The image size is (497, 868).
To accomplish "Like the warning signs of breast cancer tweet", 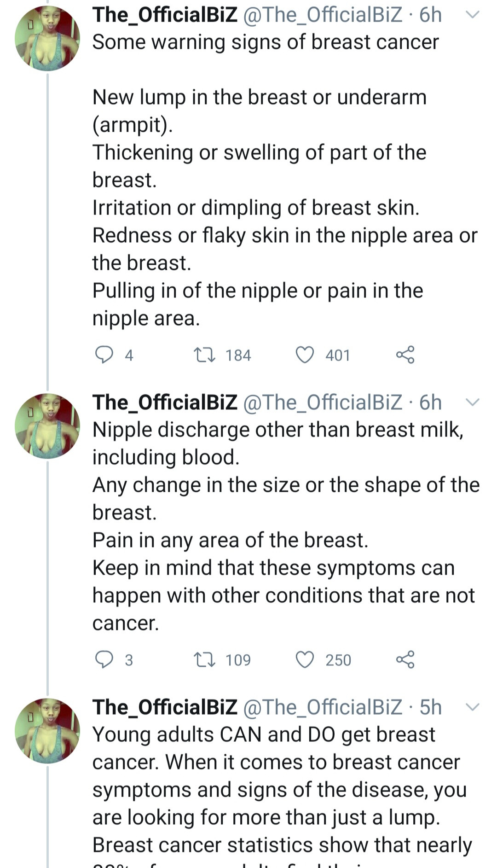I will pyautogui.click(x=305, y=355).
